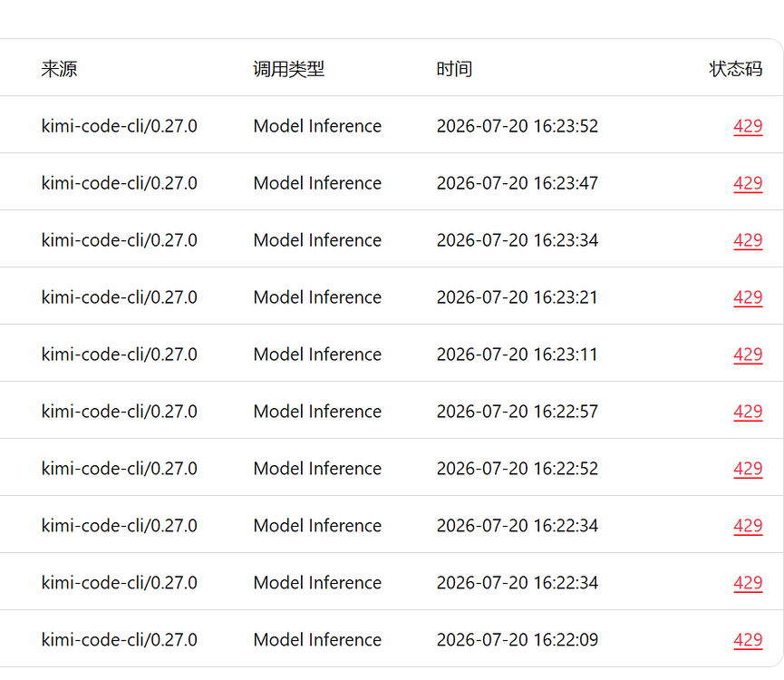Open 429 status link for 16:22:09 row
This screenshot has height=680, width=784.
point(748,639)
